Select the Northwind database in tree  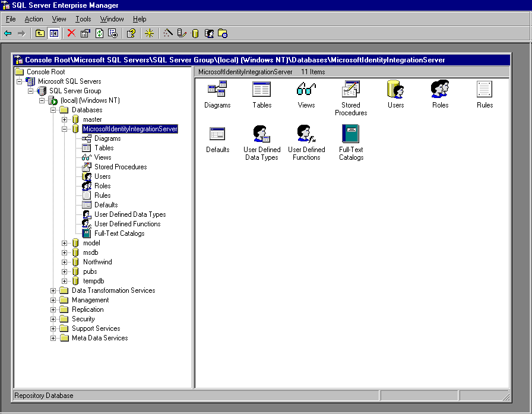pos(97,262)
